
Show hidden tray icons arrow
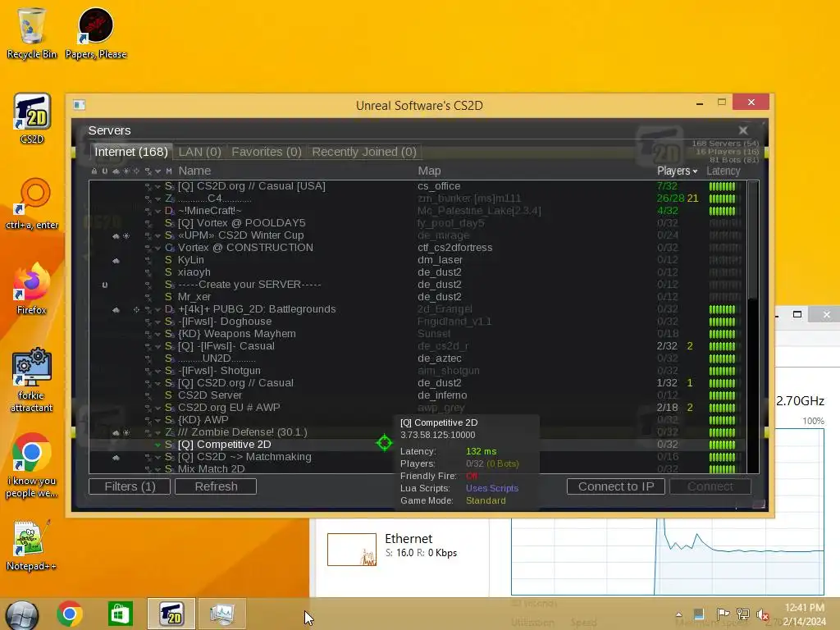(x=679, y=614)
